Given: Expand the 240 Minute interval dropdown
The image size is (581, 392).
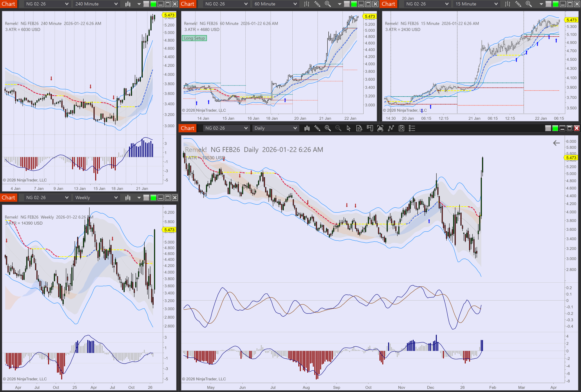Looking at the screenshot, I should [96, 4].
